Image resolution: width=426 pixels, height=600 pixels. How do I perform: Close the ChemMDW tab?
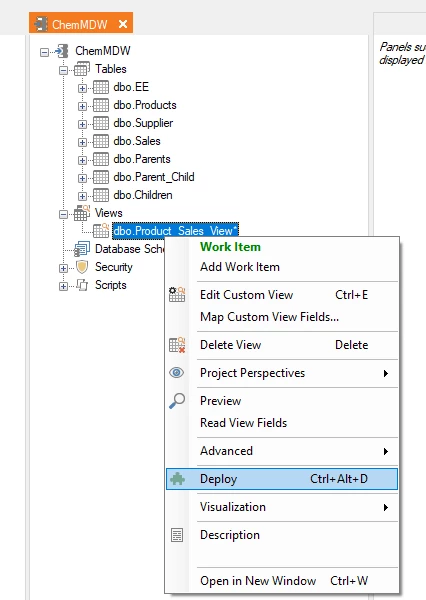123,24
